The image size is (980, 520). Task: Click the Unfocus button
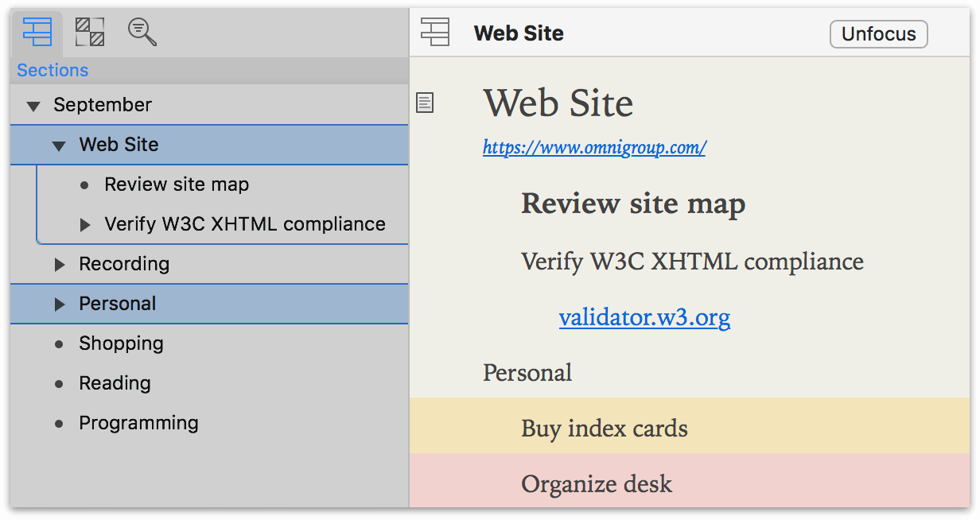coord(878,34)
